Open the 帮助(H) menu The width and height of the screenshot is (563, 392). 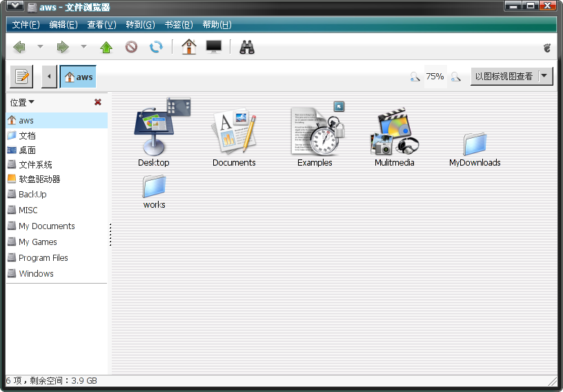(217, 24)
